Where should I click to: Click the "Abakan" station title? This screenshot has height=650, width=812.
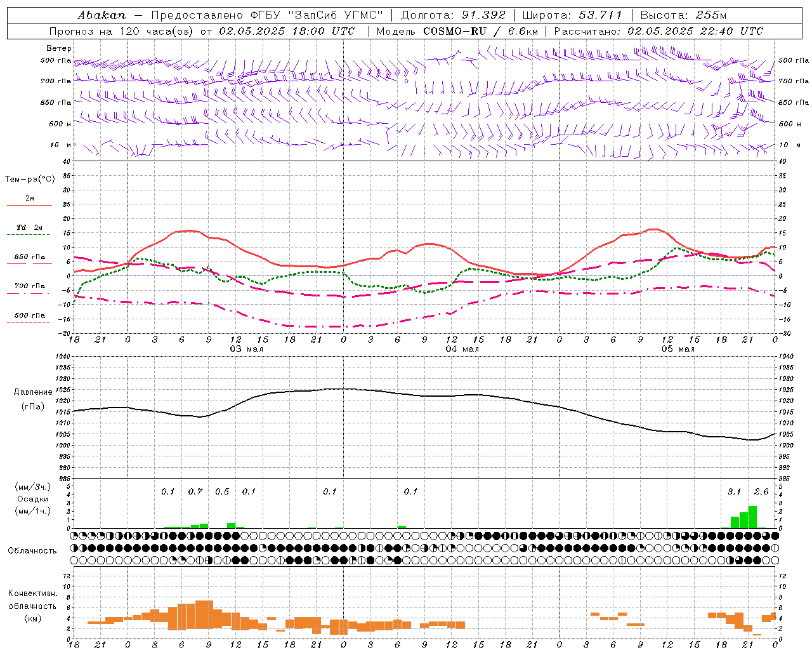101,15
